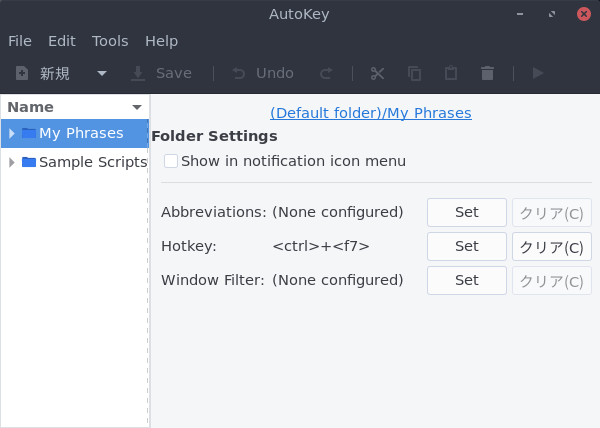The width and height of the screenshot is (600, 428).
Task: Clear the Hotkey with クリア(C)
Action: [x=552, y=246]
